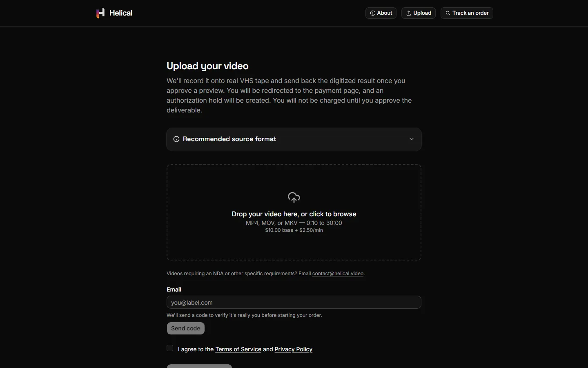Open the About page button
Viewport: 588px width, 368px height.
tap(381, 13)
